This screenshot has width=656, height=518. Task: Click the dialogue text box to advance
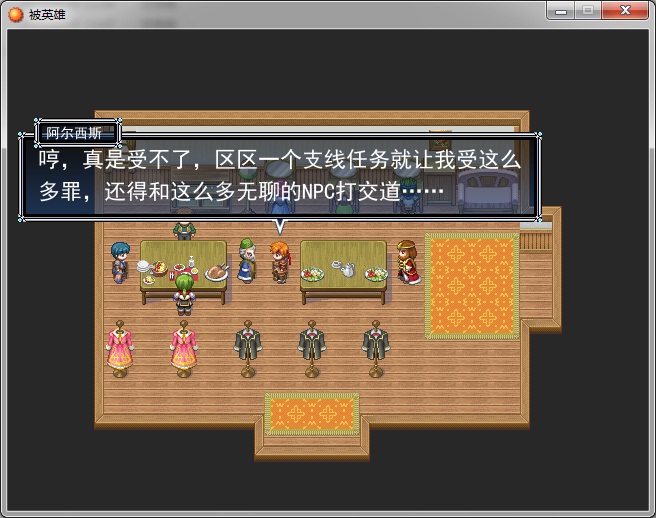280,177
